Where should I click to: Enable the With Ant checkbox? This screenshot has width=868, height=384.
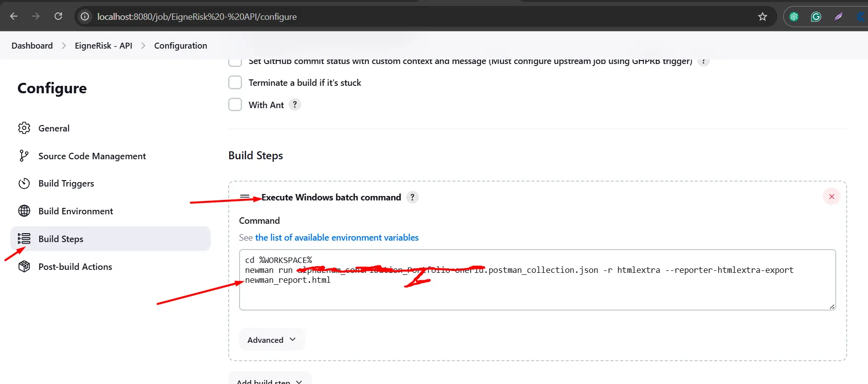coord(235,105)
